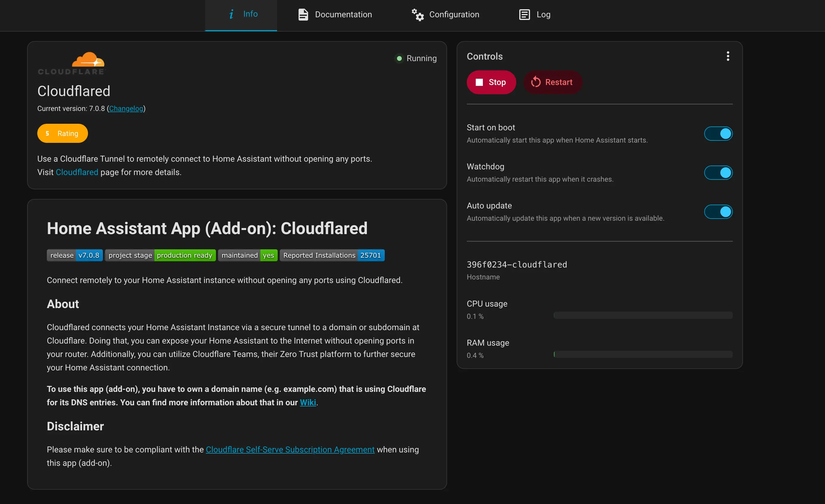Click the Controls panel heading
Viewport: 825px width, 504px height.
(x=484, y=56)
